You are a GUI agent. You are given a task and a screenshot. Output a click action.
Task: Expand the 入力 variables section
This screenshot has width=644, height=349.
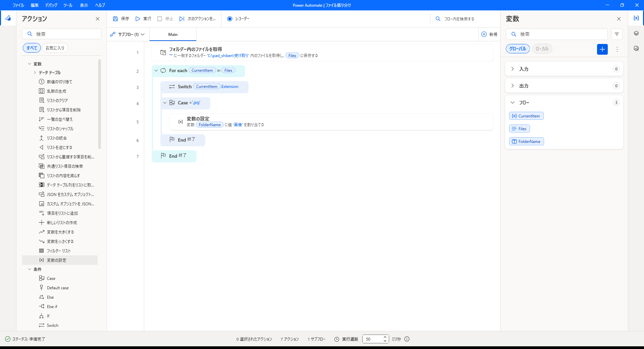pos(513,69)
